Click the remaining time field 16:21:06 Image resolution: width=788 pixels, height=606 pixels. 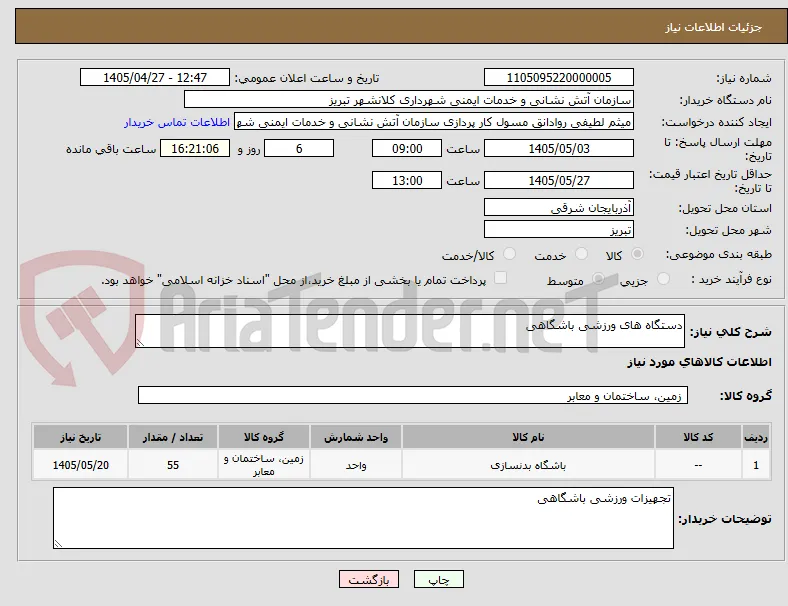(195, 148)
